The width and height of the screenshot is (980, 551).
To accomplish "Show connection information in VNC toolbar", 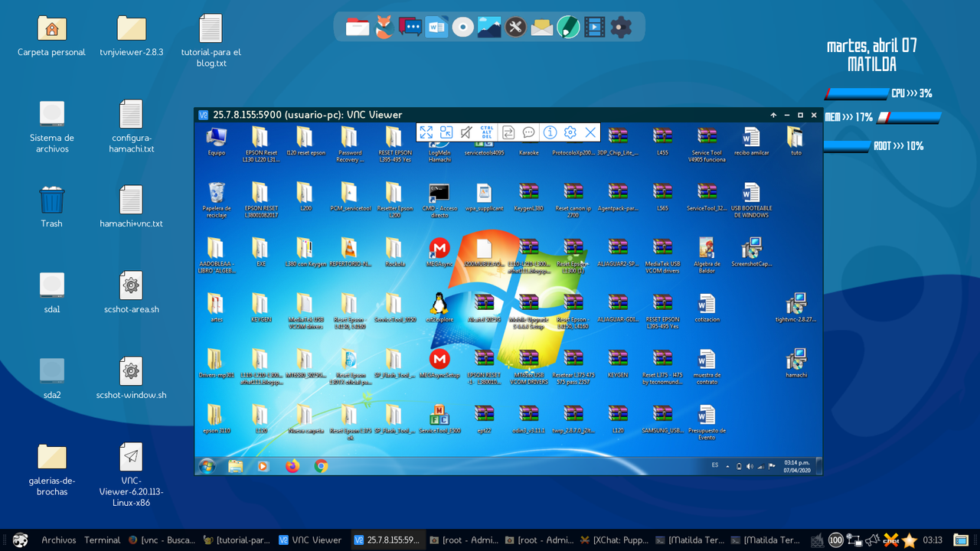I will pyautogui.click(x=550, y=132).
